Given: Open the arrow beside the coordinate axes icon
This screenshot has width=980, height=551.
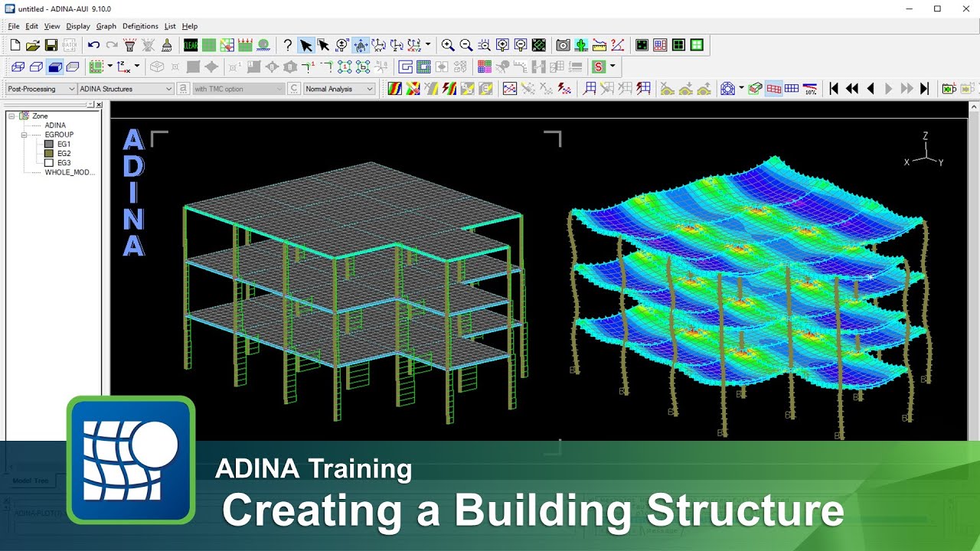Looking at the screenshot, I should click(x=137, y=67).
